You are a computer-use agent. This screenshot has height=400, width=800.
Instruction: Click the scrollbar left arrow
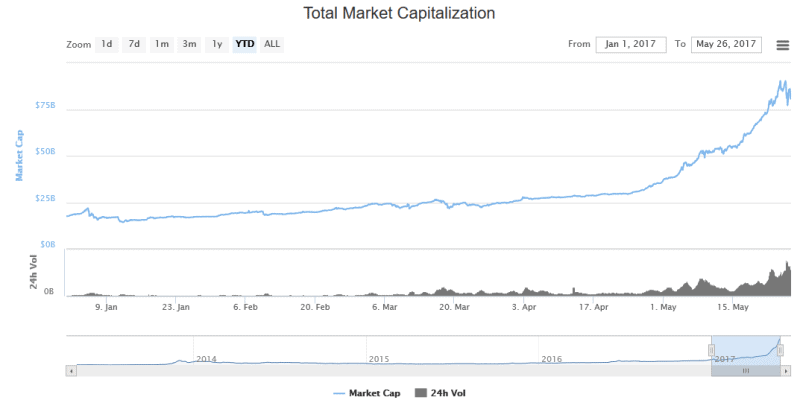[70, 370]
